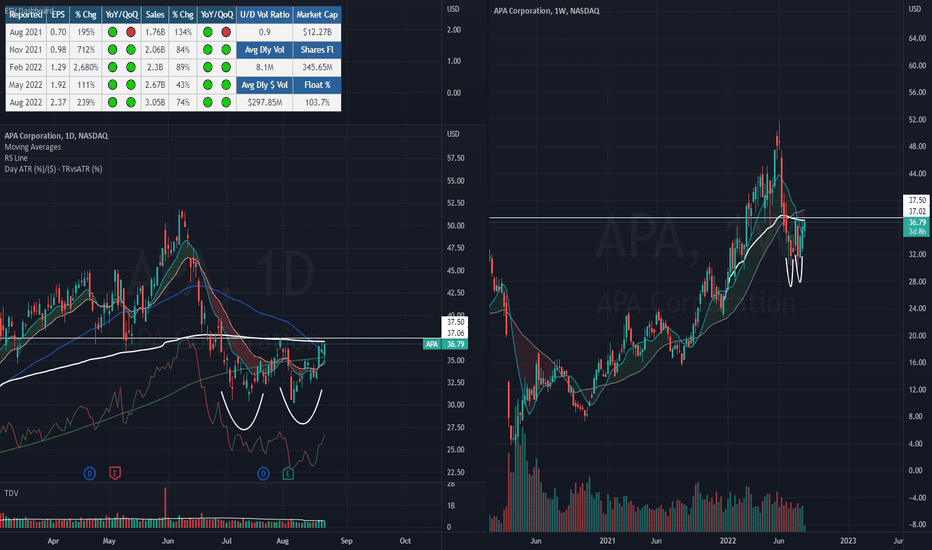This screenshot has height=550, width=932.
Task: Click the '$12.27B' market cap value
Action: coord(317,32)
